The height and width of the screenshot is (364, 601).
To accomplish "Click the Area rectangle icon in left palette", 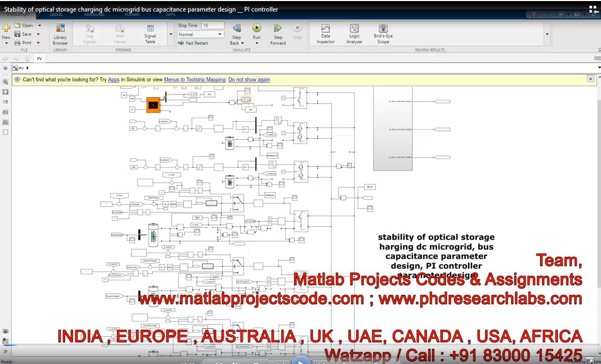I will (x=5, y=132).
